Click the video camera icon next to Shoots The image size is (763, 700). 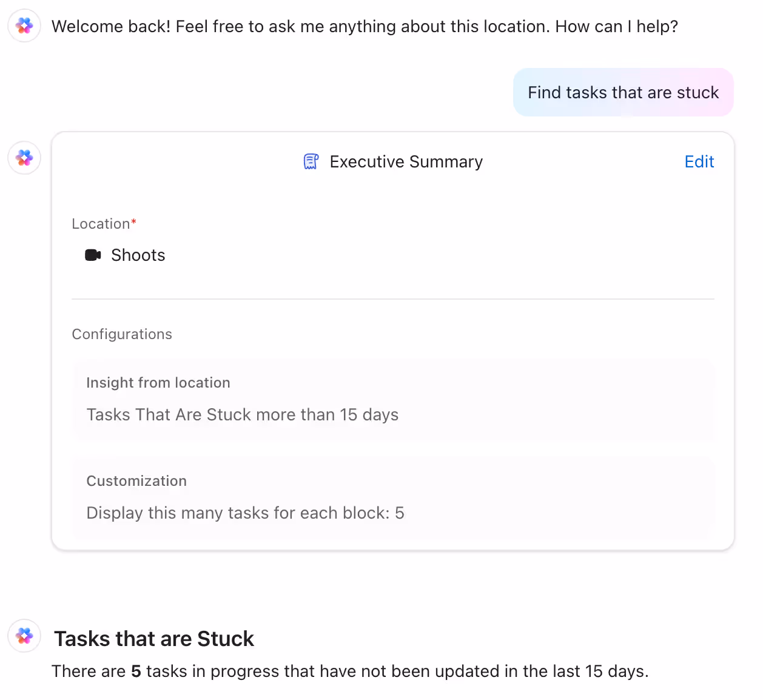[93, 255]
